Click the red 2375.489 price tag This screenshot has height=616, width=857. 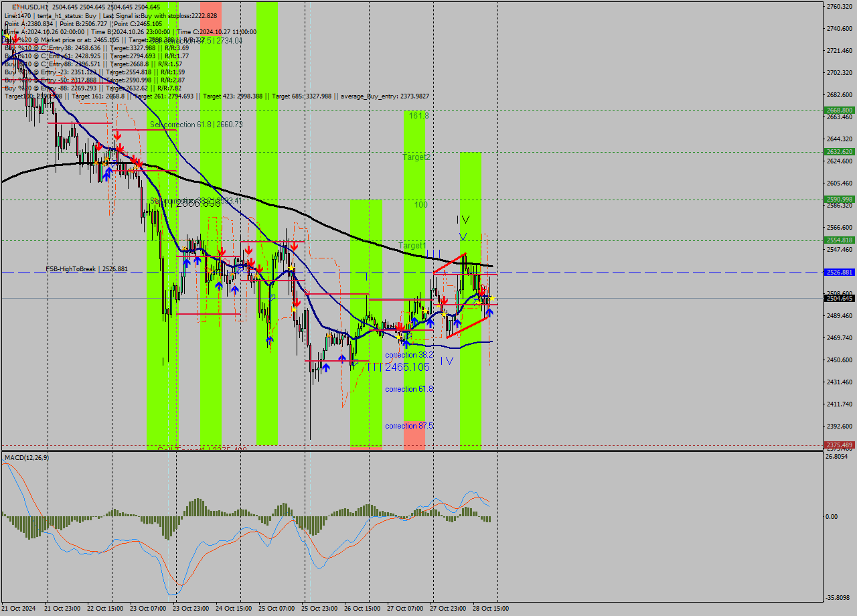coord(839,445)
